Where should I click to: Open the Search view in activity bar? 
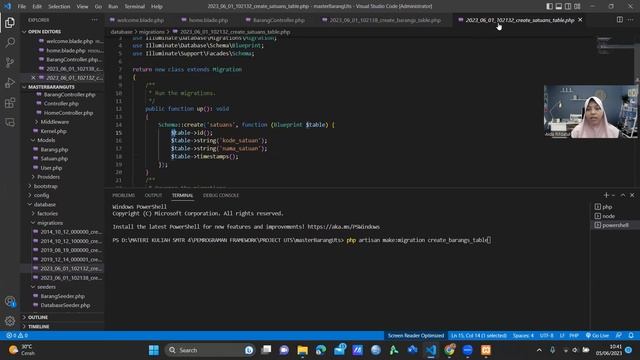point(10,42)
